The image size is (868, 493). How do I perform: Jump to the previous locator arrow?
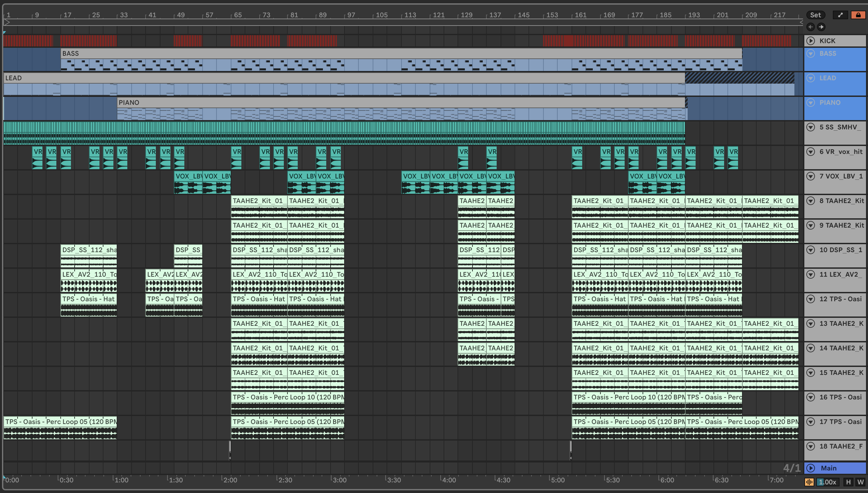click(811, 27)
